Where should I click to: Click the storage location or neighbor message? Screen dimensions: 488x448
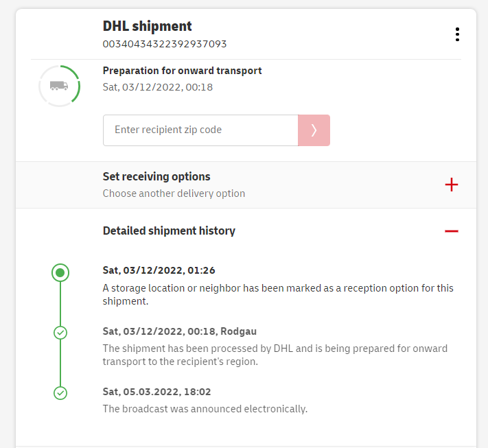[278, 294]
